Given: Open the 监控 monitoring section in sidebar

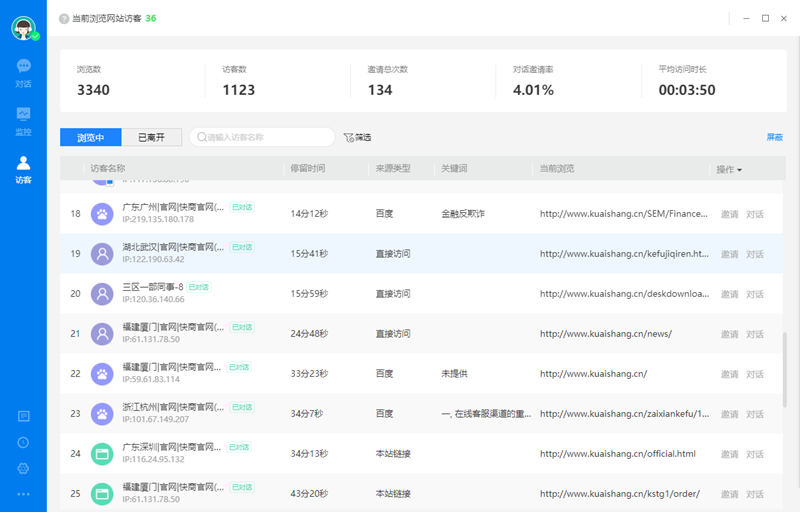Looking at the screenshot, I should point(23,121).
